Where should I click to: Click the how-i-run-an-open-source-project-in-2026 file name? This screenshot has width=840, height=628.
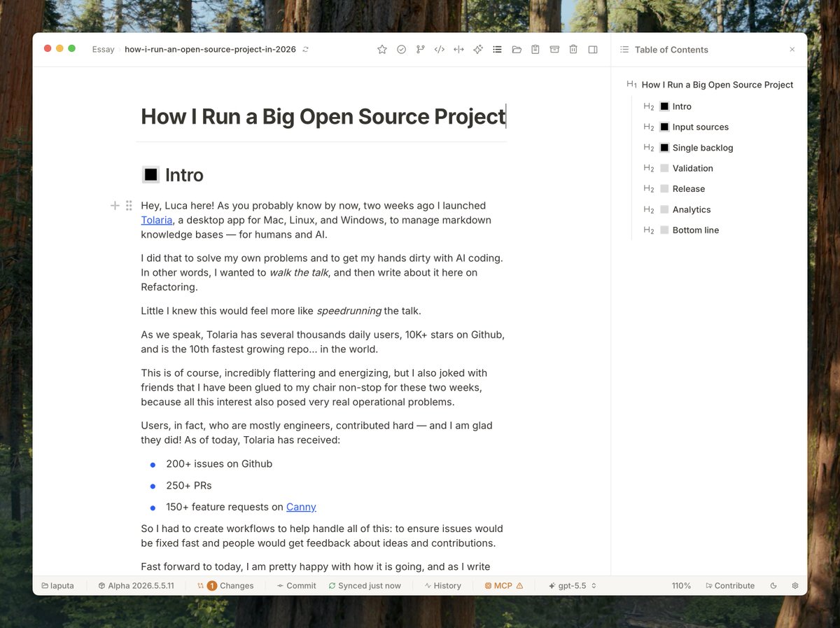[x=210, y=50]
